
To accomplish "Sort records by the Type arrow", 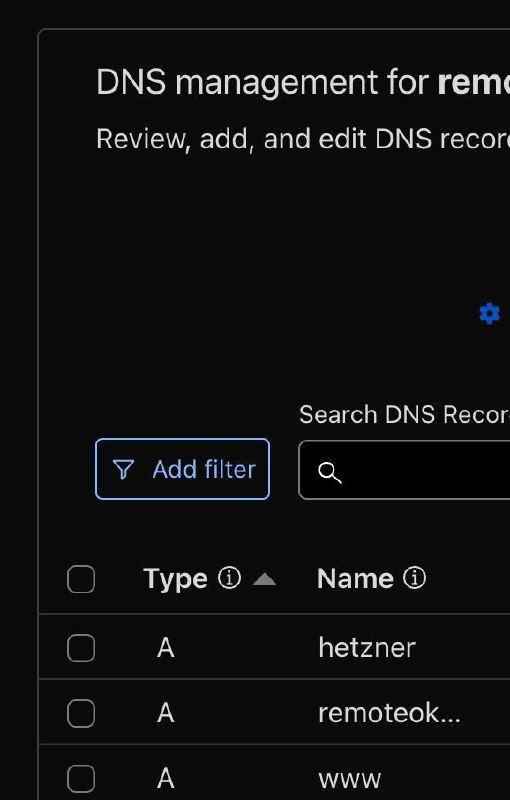I will (264, 579).
